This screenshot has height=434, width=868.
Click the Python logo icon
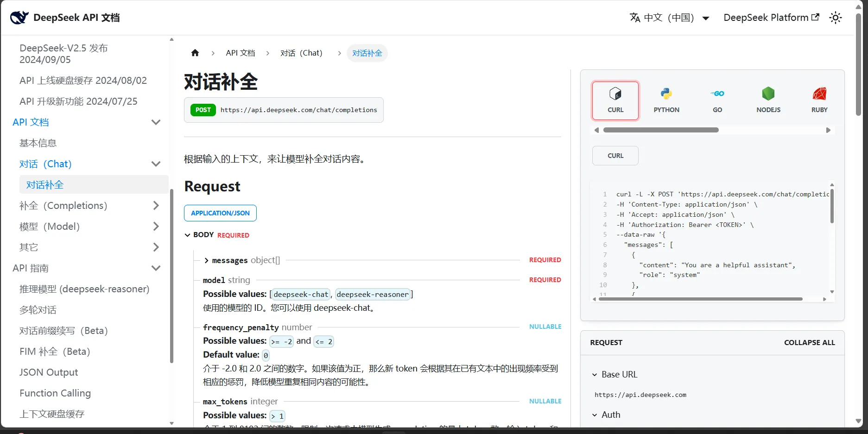[x=666, y=94]
